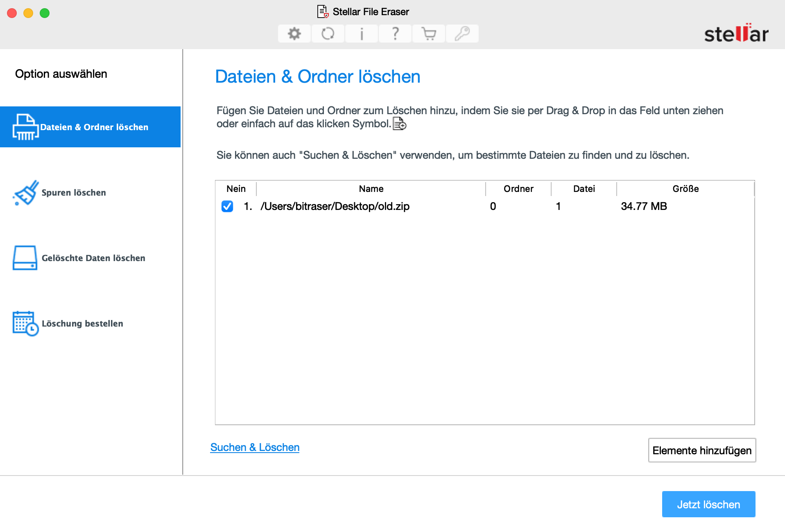
Task: Open the info (i) toolbar icon
Action: click(361, 34)
